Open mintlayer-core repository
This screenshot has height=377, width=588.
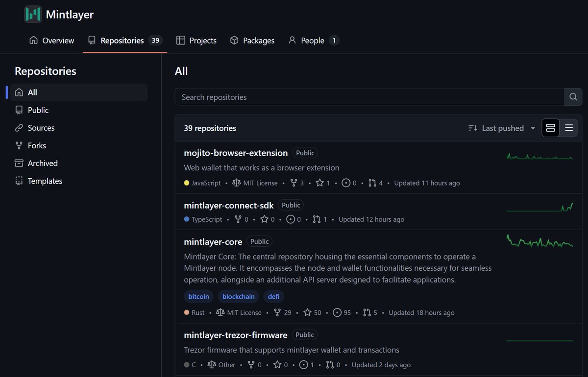(x=213, y=241)
